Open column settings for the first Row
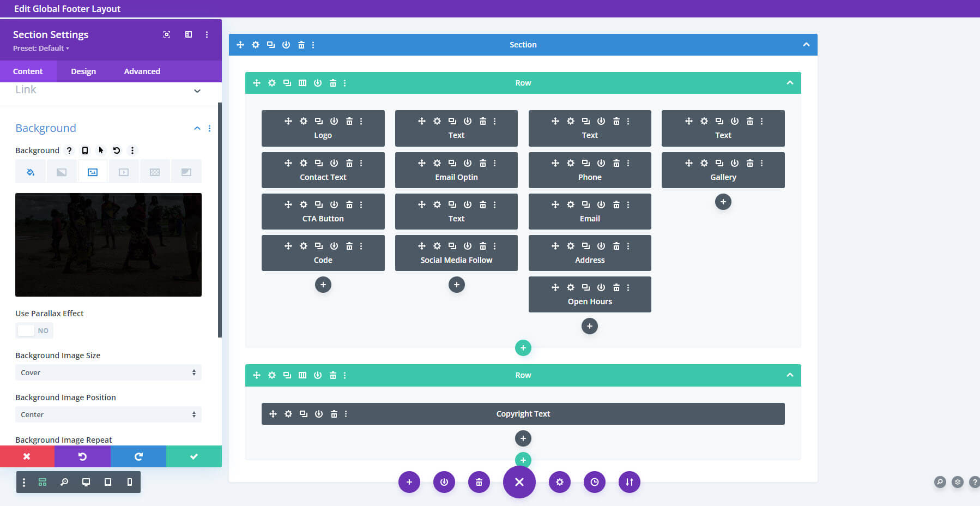This screenshot has width=980, height=506. tap(303, 83)
